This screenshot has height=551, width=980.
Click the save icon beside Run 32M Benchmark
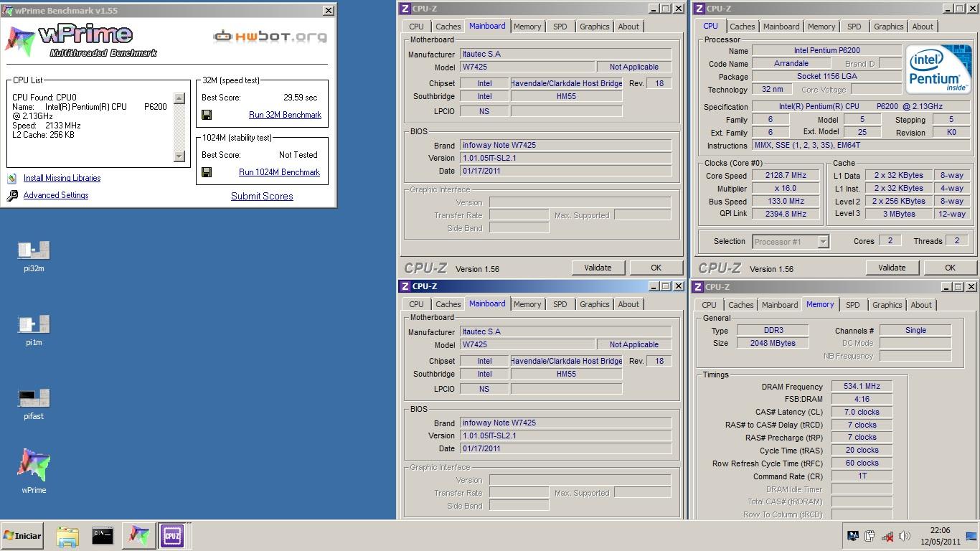(x=207, y=115)
